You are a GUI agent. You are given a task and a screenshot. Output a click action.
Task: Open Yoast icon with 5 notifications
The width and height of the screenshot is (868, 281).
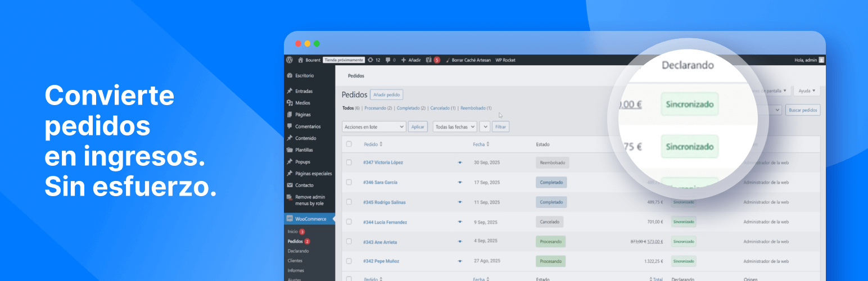[428, 60]
